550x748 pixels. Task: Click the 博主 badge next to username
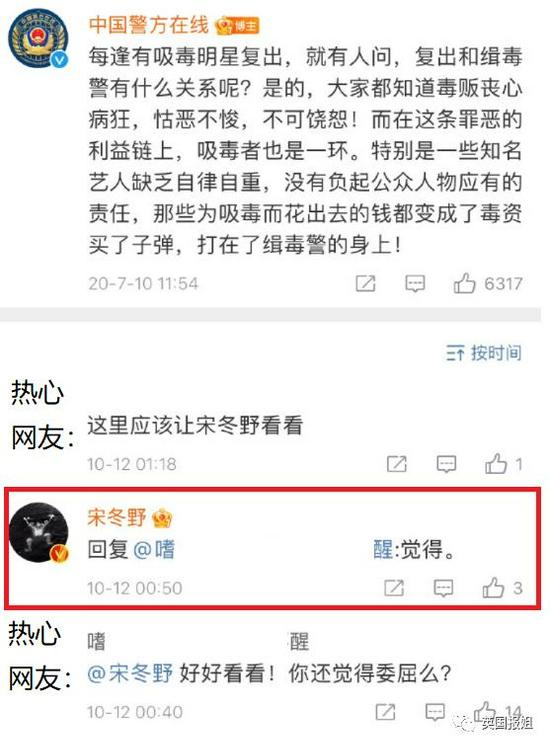pos(237,26)
